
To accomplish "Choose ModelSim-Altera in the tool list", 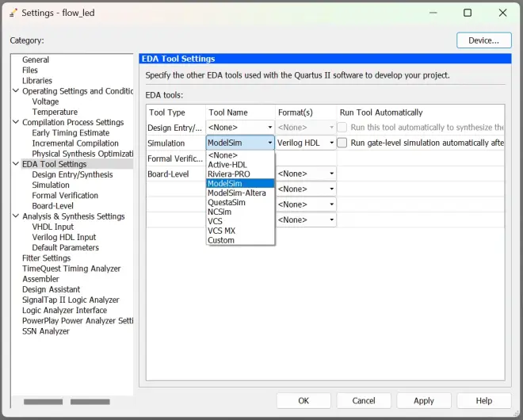I will tap(237, 193).
